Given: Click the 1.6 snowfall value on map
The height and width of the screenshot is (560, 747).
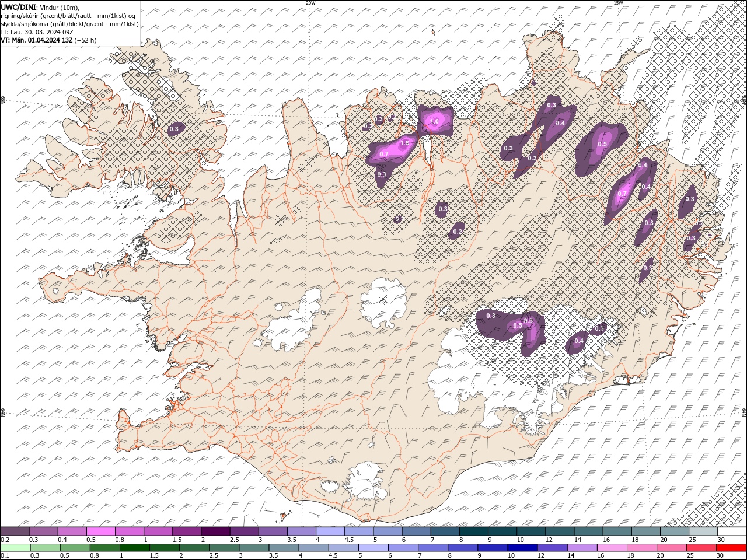Looking at the screenshot, I should tap(404, 143).
